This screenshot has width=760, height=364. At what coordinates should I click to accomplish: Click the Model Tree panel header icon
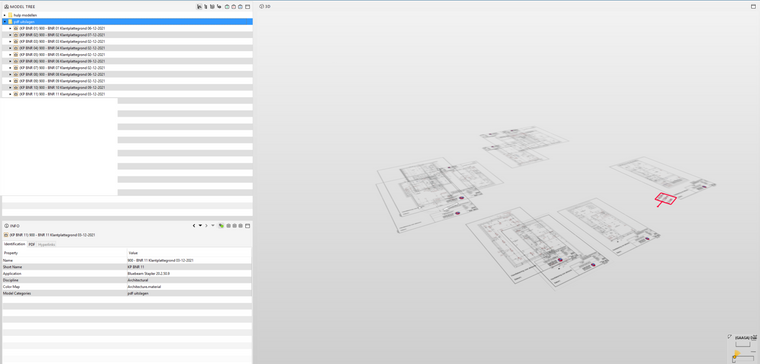click(6, 7)
